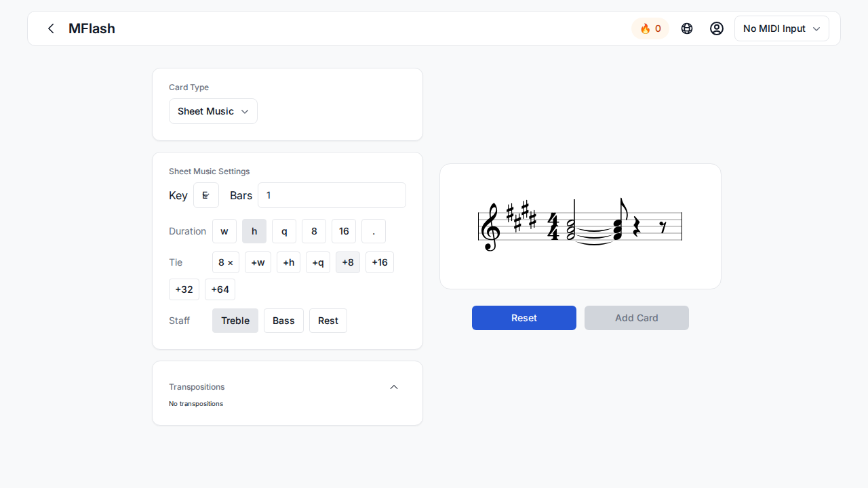Select whole note duration w
This screenshot has width=868, height=488.
point(224,231)
